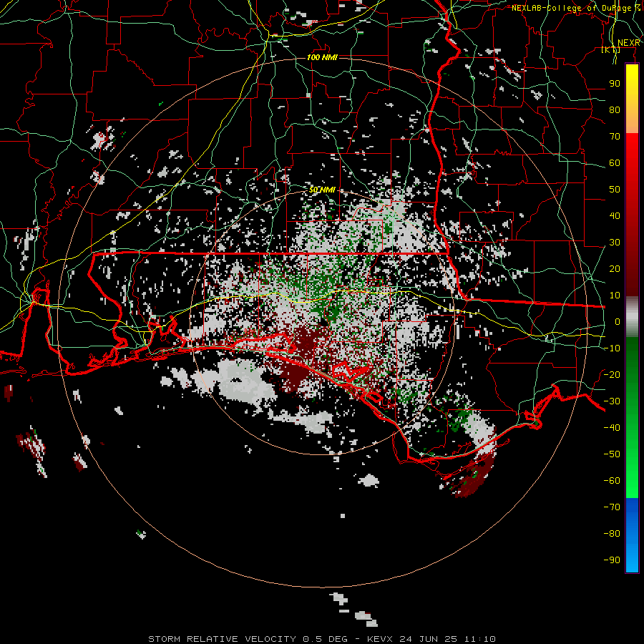
Task: Click the 70 value on velocity scale
Action: [615, 137]
